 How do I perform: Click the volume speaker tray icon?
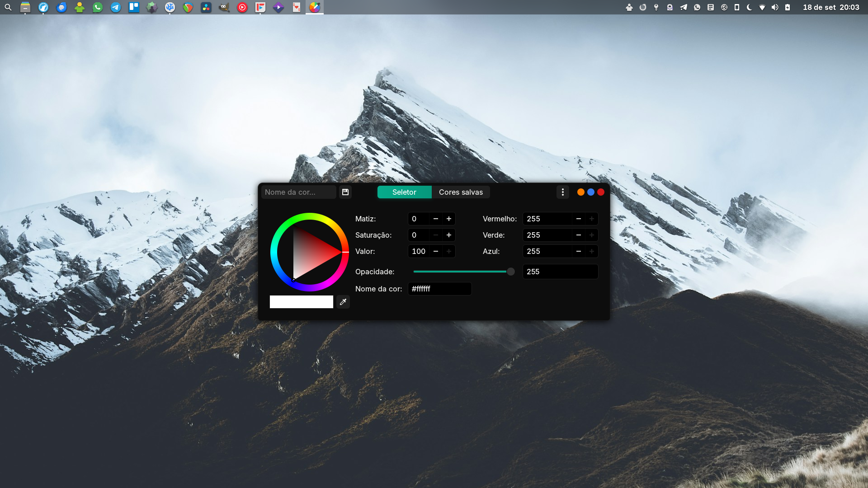tap(775, 7)
